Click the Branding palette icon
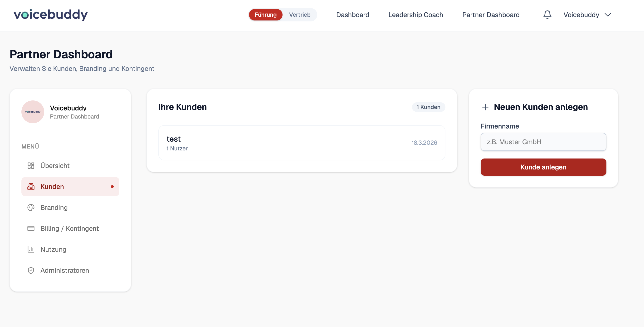The height and width of the screenshot is (327, 644). [x=30, y=207]
